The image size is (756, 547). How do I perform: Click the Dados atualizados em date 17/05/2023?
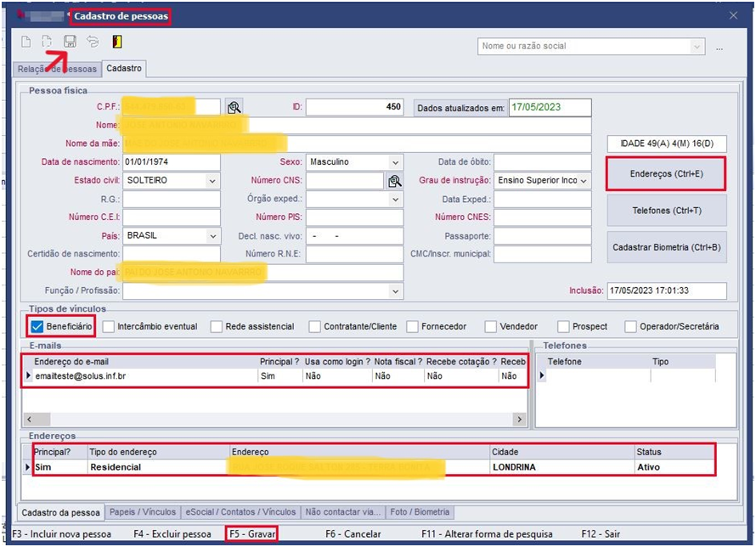[550, 108]
